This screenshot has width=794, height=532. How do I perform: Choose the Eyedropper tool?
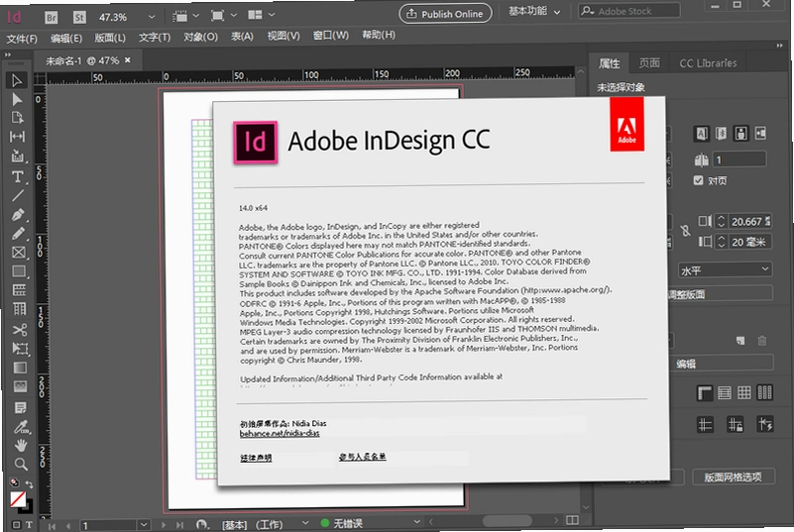click(x=21, y=427)
